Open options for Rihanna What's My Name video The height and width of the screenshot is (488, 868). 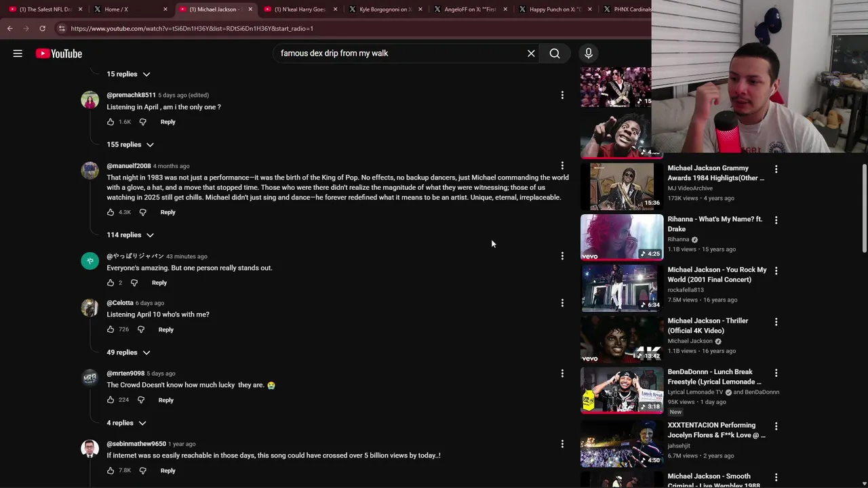point(776,220)
